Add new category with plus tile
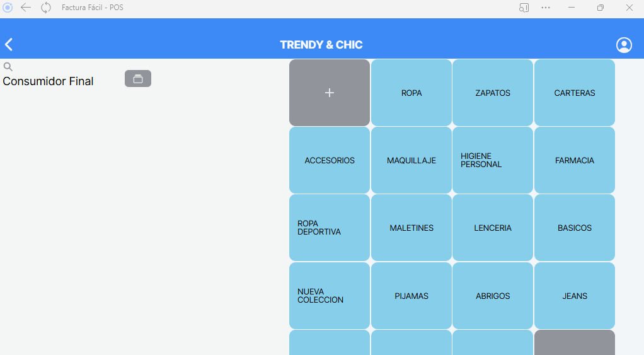Image resolution: width=644 pixels, height=355 pixels. [x=330, y=93]
